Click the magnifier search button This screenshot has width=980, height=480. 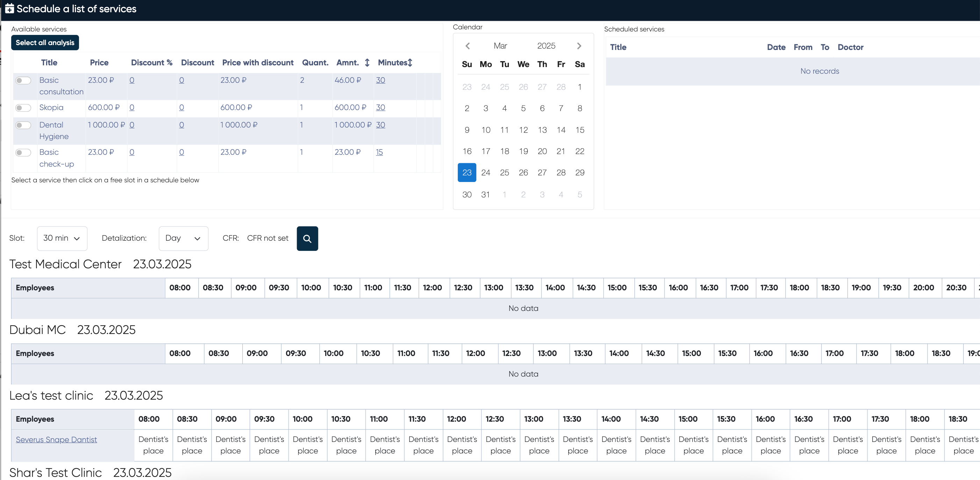[307, 238]
